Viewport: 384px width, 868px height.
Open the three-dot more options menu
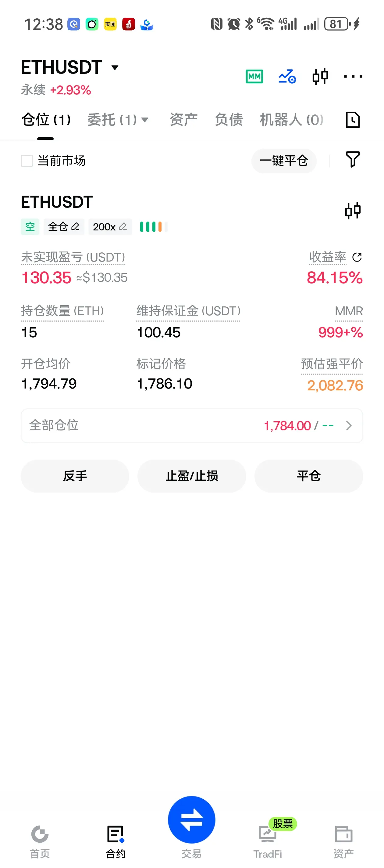[x=353, y=77]
